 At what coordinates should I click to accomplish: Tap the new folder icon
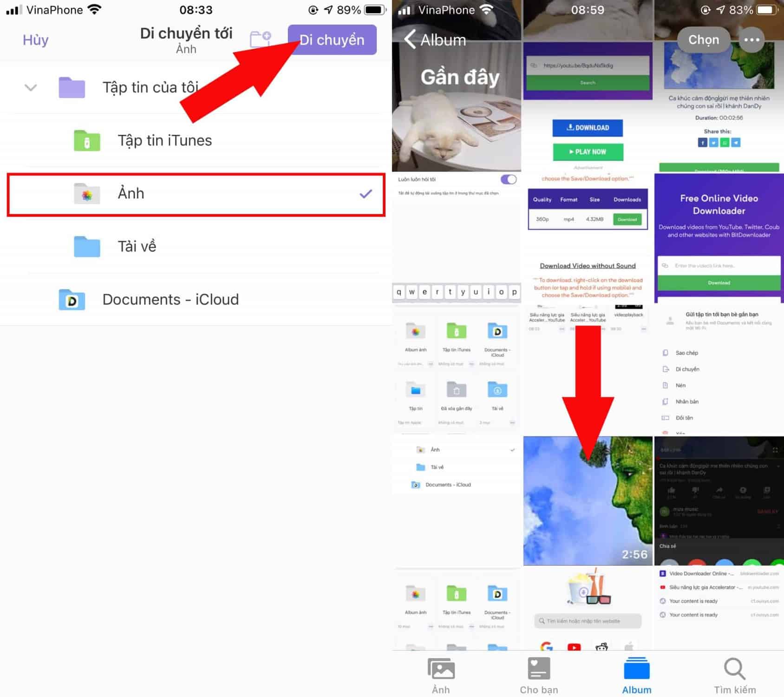tap(260, 39)
